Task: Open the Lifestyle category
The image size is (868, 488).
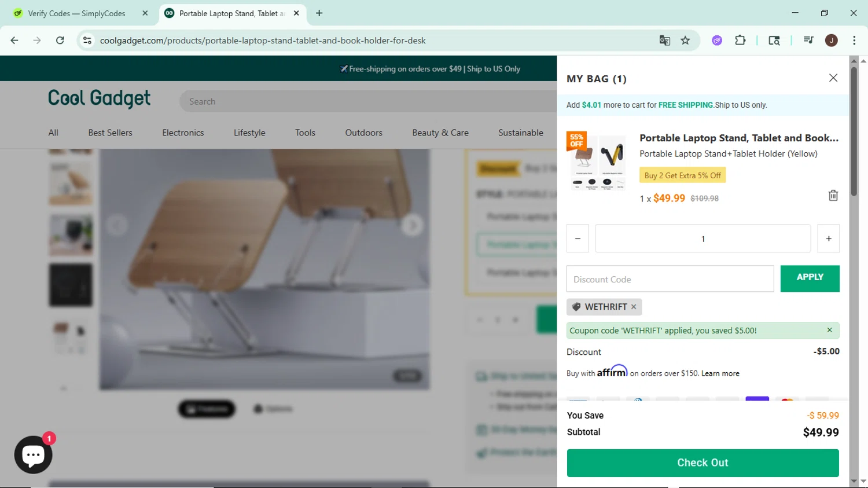Action: [x=249, y=133]
